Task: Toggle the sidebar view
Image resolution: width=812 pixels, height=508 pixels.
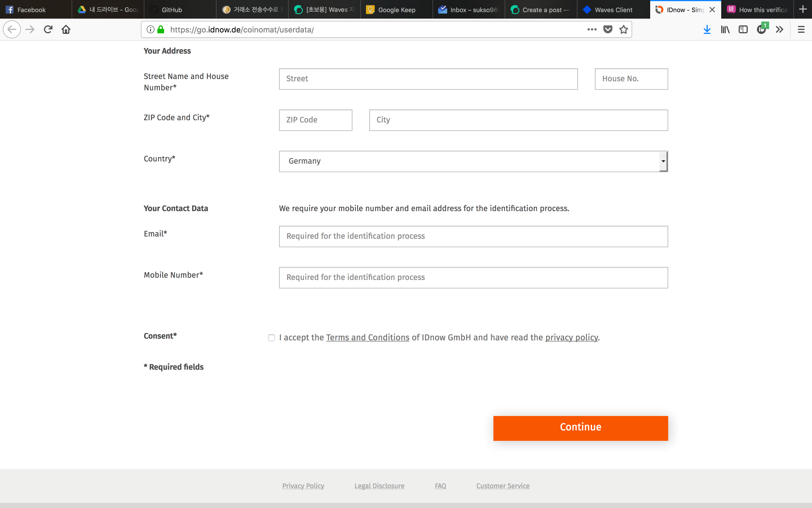Action: [x=743, y=30]
